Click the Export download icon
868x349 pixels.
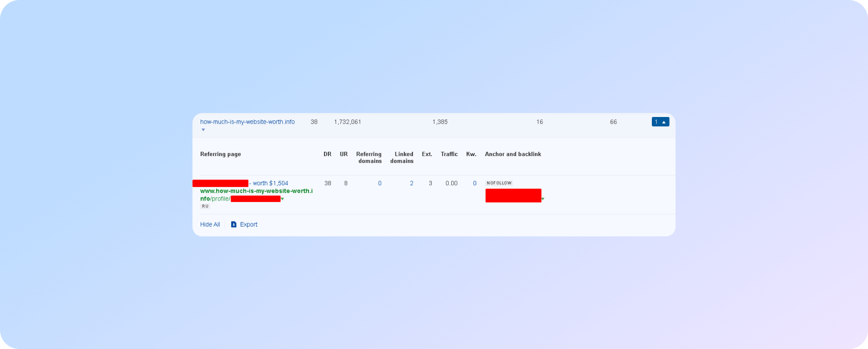pos(234,224)
